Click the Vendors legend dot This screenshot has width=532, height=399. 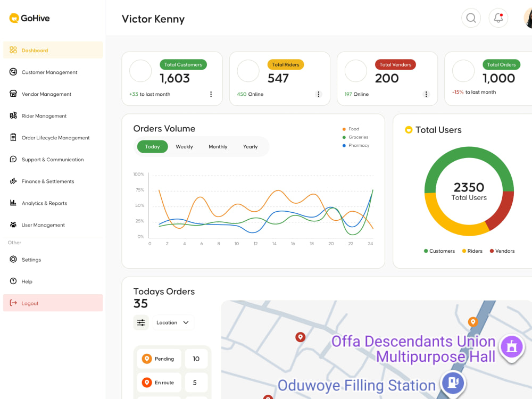492,251
